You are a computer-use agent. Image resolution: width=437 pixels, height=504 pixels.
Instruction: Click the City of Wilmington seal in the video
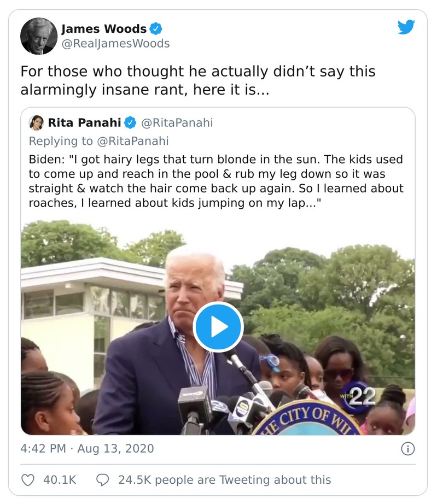tap(306, 422)
